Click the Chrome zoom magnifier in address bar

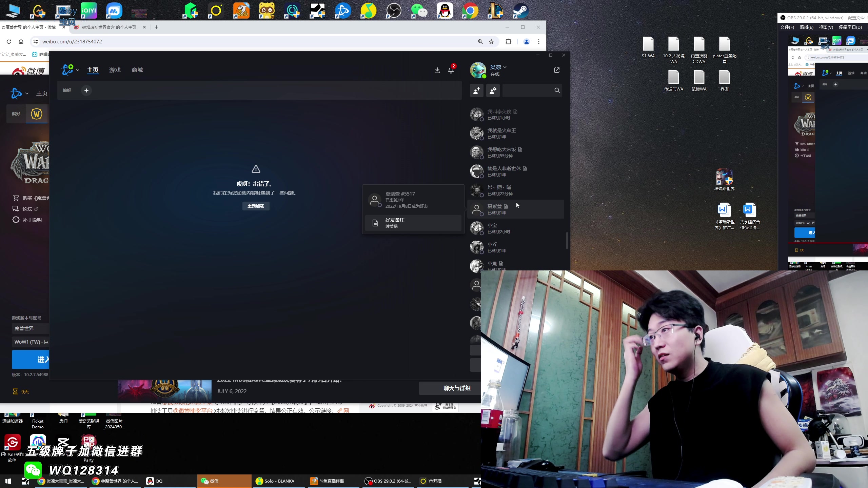(480, 42)
